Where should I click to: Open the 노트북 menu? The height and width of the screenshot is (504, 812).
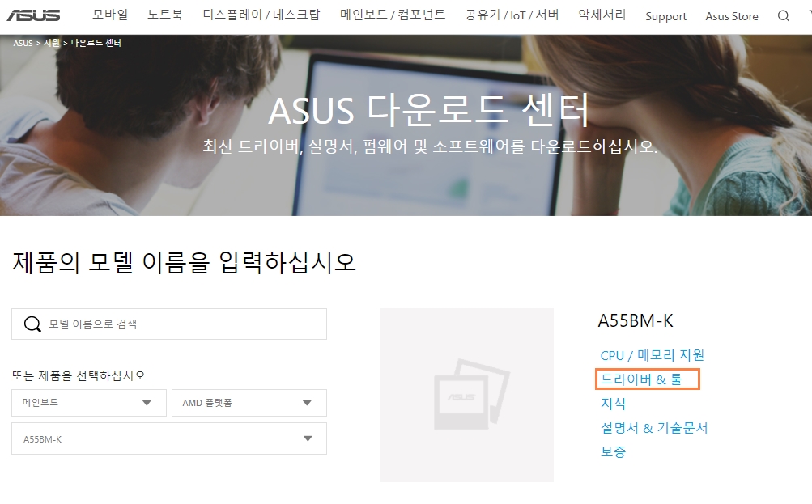[164, 15]
